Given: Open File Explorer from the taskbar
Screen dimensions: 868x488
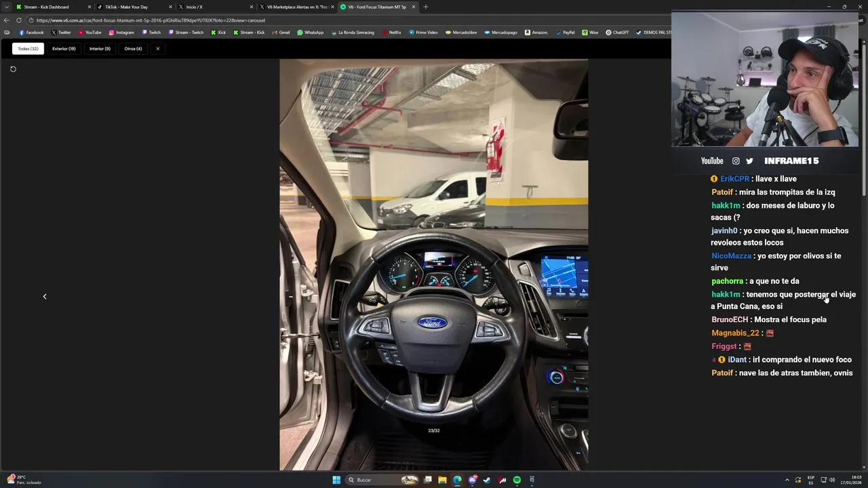Looking at the screenshot, I should 442,480.
